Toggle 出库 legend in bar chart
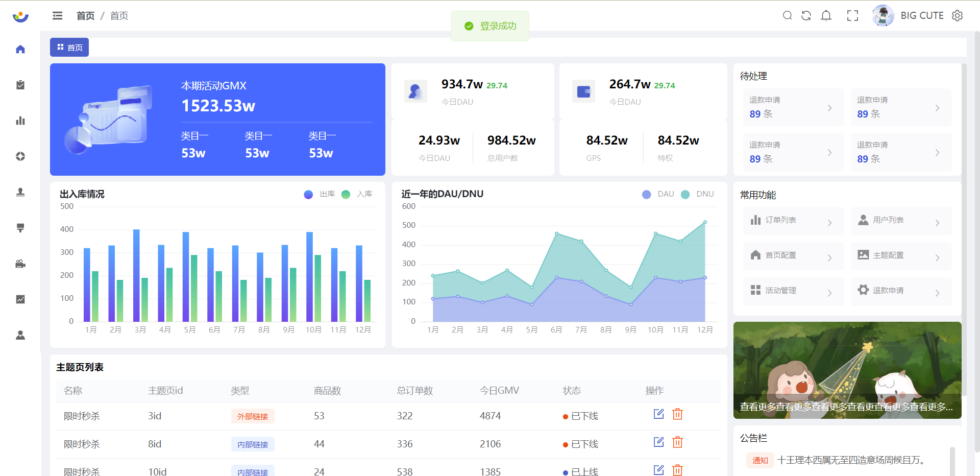 pos(320,195)
